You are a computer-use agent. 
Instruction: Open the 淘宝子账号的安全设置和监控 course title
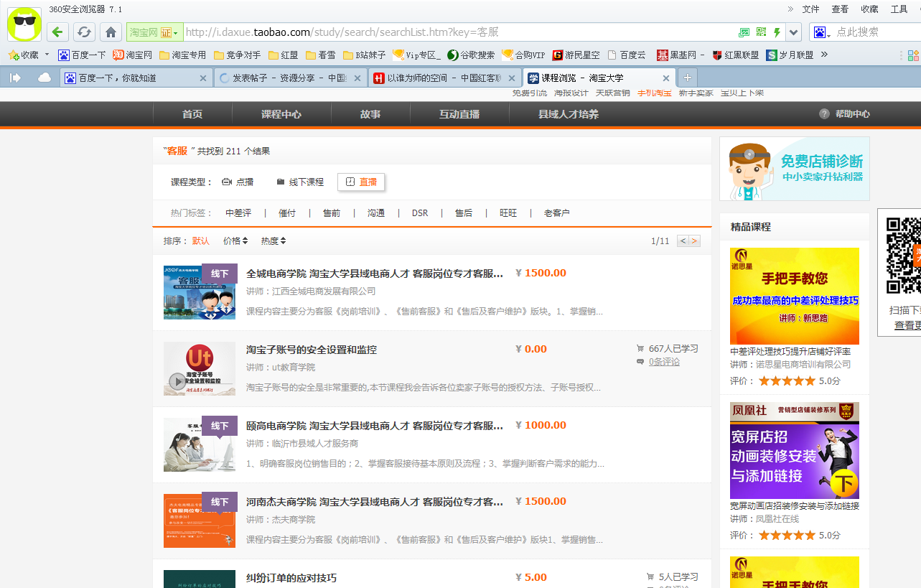click(312, 350)
